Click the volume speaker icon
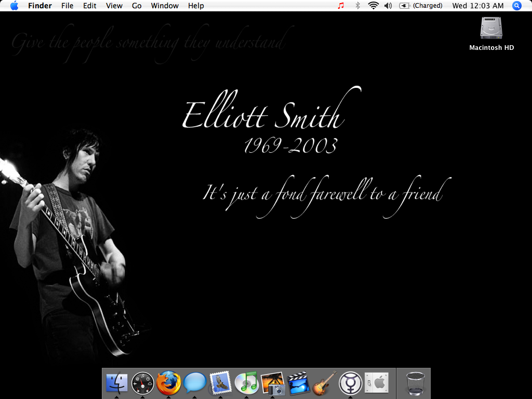Viewport: 532px width, 399px height. [x=388, y=5]
